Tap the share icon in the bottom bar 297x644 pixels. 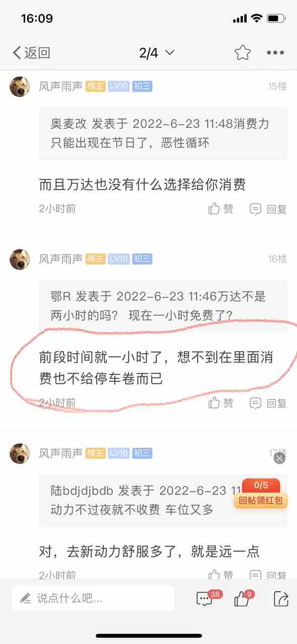[x=281, y=598]
